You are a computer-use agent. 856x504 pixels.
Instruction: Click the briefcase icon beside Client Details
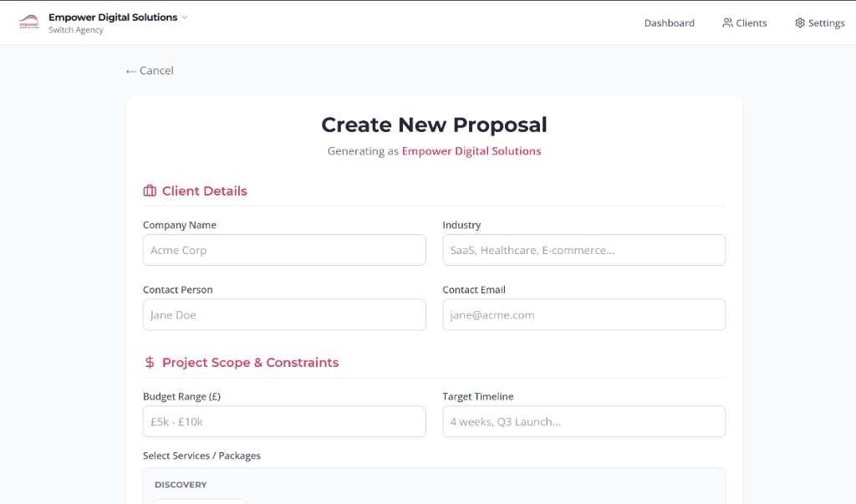click(x=149, y=191)
